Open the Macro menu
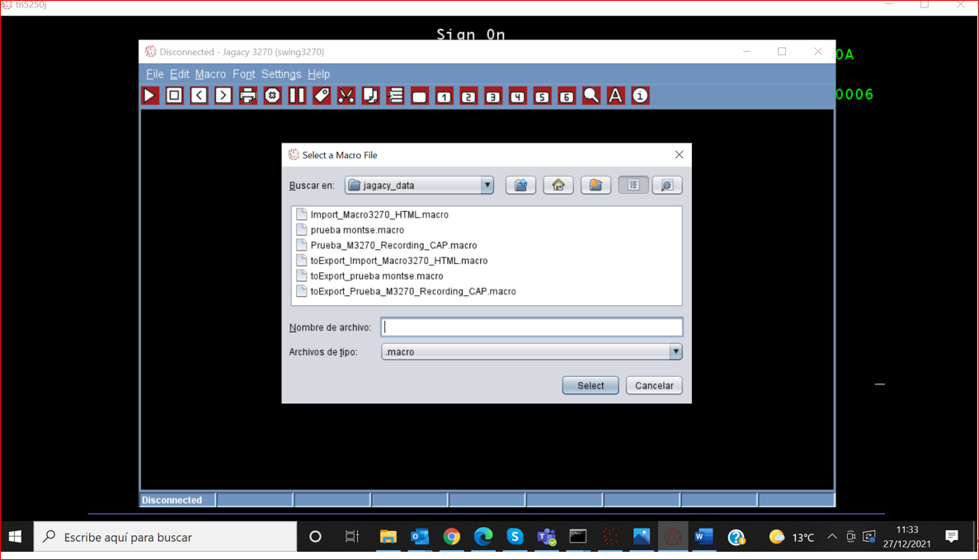The width and height of the screenshot is (979, 560). [210, 74]
